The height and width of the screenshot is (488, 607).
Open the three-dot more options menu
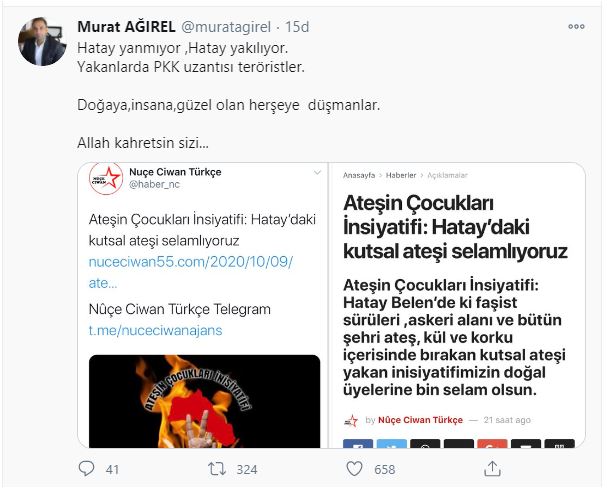point(576,26)
